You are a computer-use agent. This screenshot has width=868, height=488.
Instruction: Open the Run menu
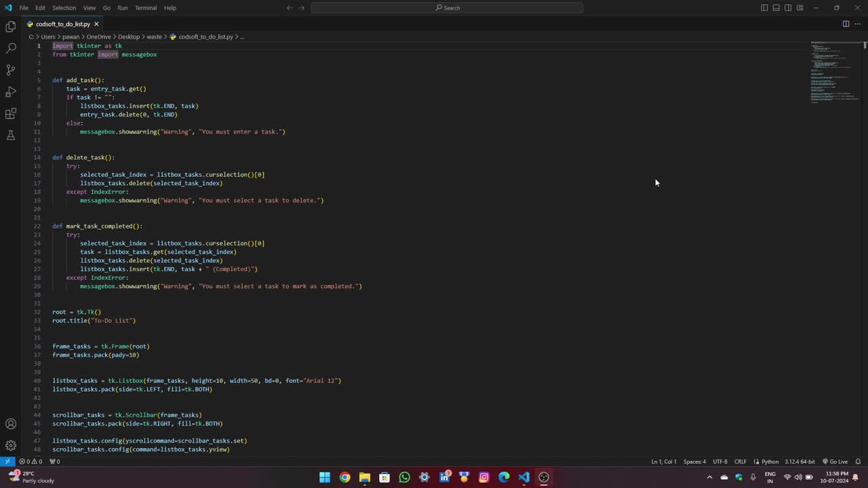click(x=123, y=7)
